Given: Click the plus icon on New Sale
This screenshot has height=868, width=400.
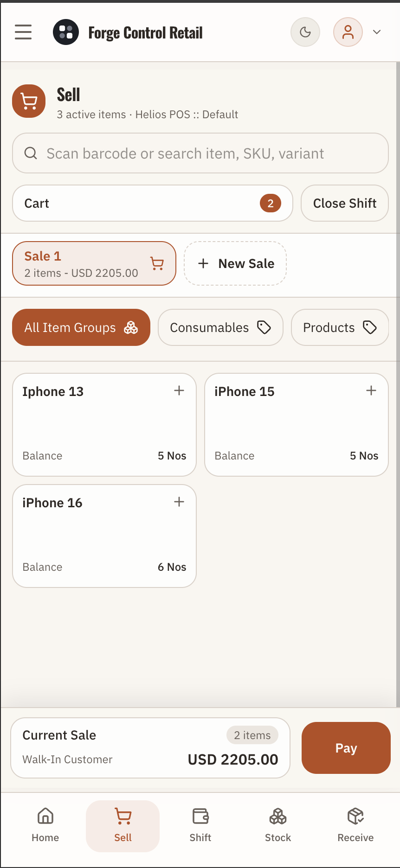Looking at the screenshot, I should click(203, 263).
